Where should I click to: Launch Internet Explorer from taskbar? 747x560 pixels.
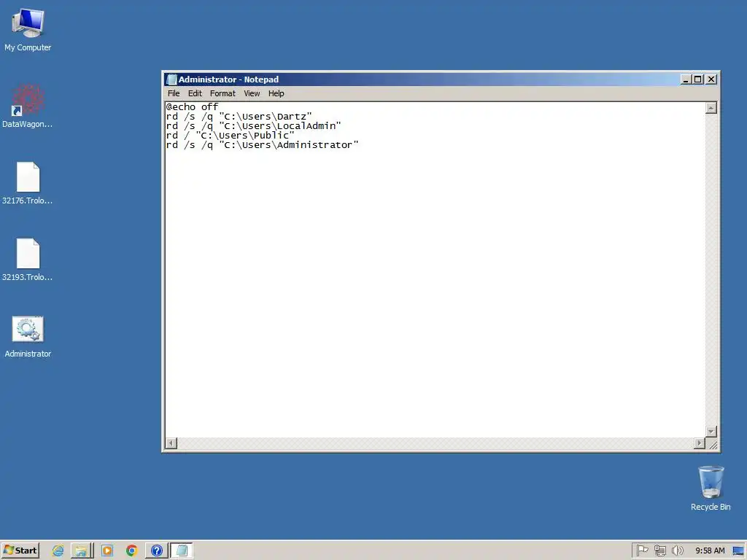tap(58, 551)
